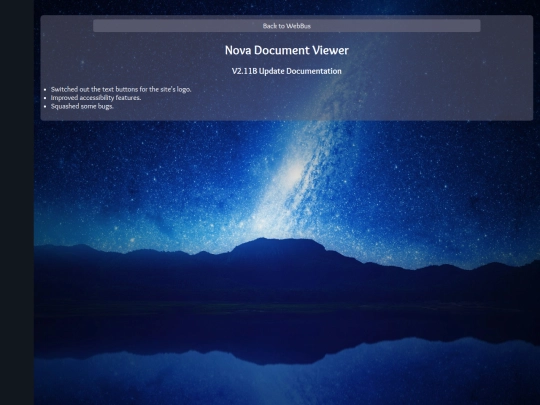
Task: Click the V2.11B Update Documentation subtitle
Action: pyautogui.click(x=287, y=71)
